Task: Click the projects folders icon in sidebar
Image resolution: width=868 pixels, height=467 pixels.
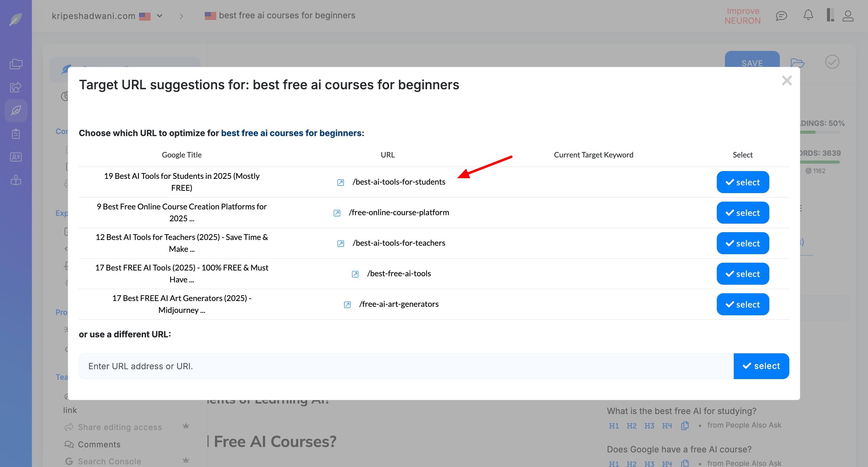Action: click(16, 64)
